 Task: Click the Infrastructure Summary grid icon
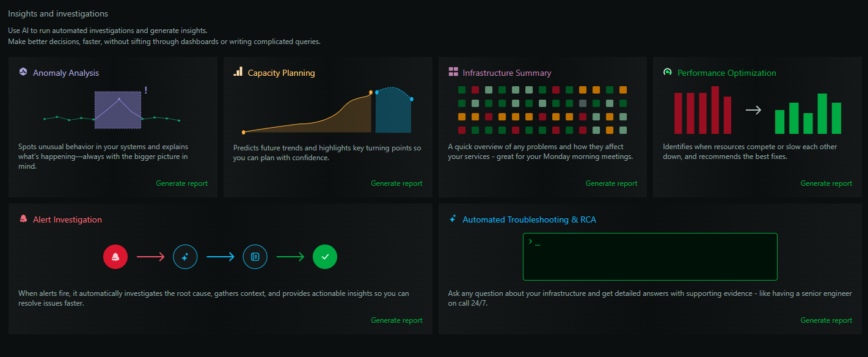point(453,72)
